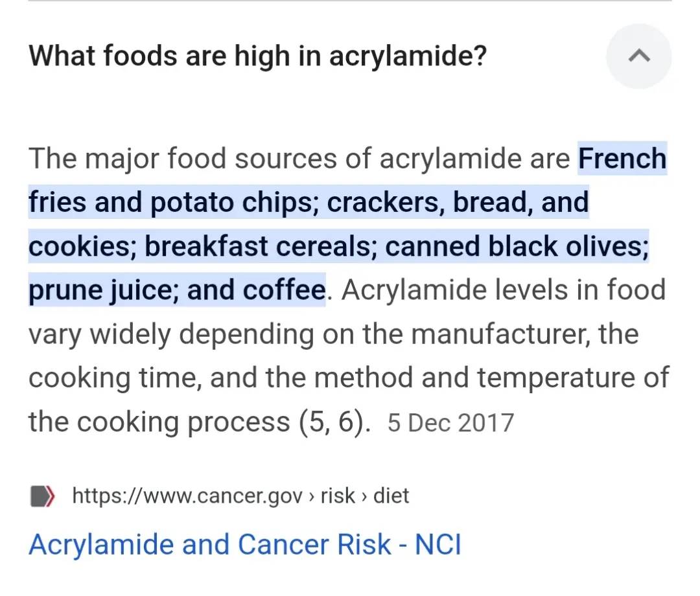The width and height of the screenshot is (700, 596).
Task: Click the word "temperature" in the answer
Action: click(x=555, y=379)
